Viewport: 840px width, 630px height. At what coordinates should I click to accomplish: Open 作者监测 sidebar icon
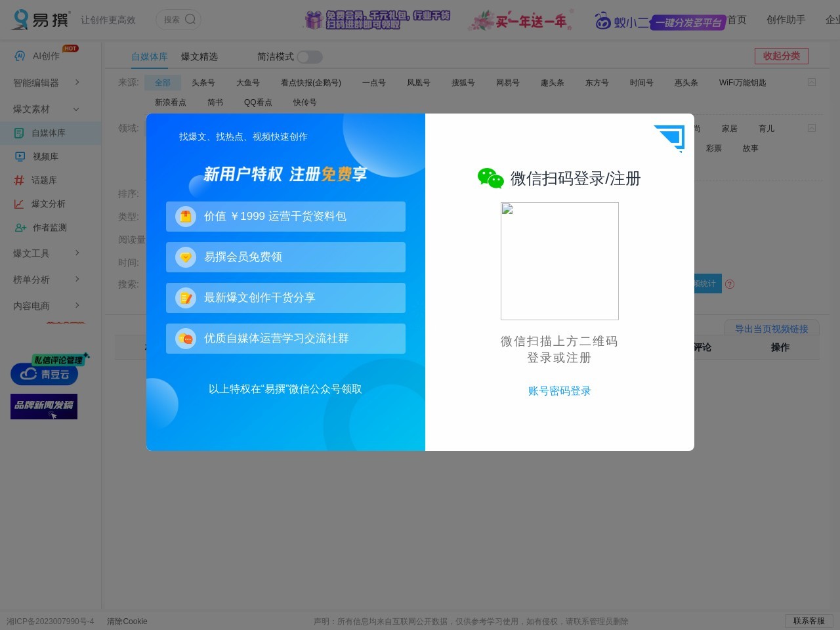click(x=20, y=227)
